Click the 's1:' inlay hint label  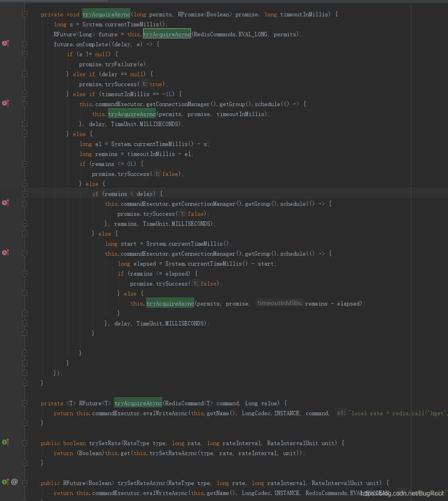(341, 413)
